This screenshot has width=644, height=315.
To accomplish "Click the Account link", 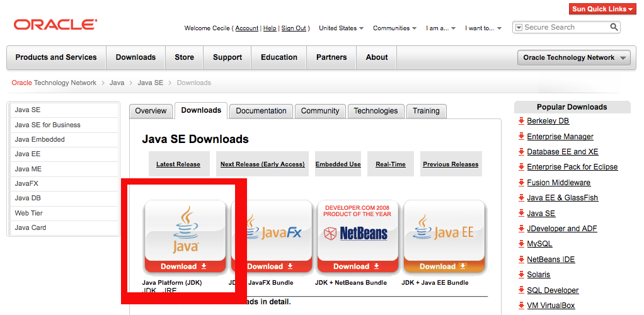I will tap(247, 28).
